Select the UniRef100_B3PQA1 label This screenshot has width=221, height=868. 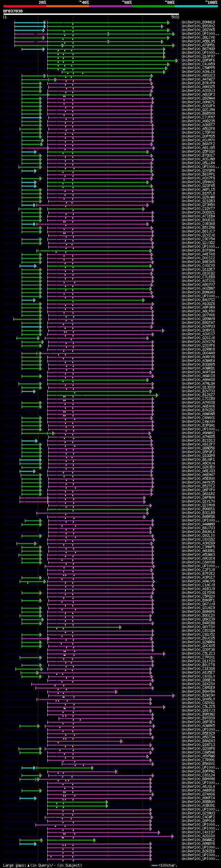pyautogui.click(x=198, y=425)
